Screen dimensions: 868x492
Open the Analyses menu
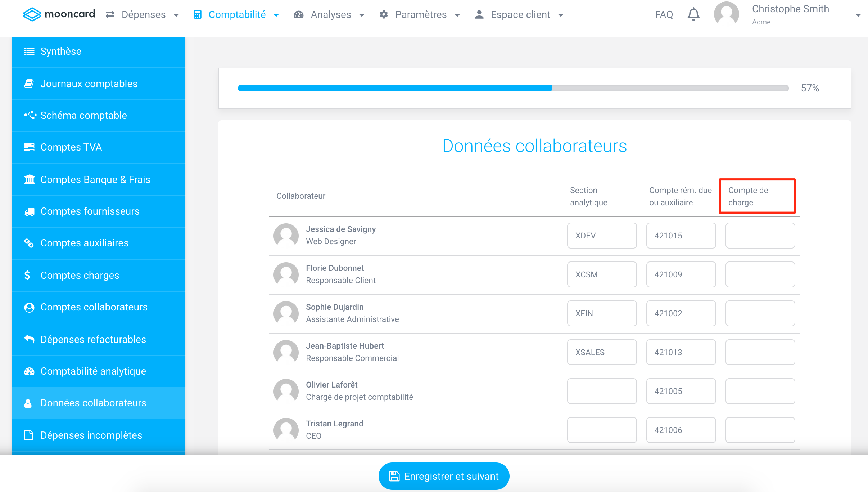pyautogui.click(x=330, y=14)
